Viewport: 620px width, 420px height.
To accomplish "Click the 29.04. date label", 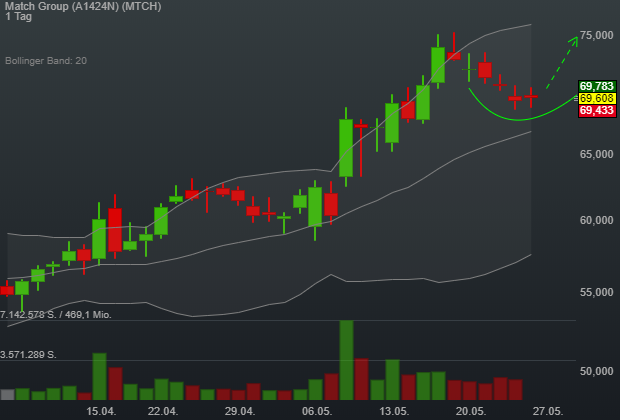I will 240,411.
